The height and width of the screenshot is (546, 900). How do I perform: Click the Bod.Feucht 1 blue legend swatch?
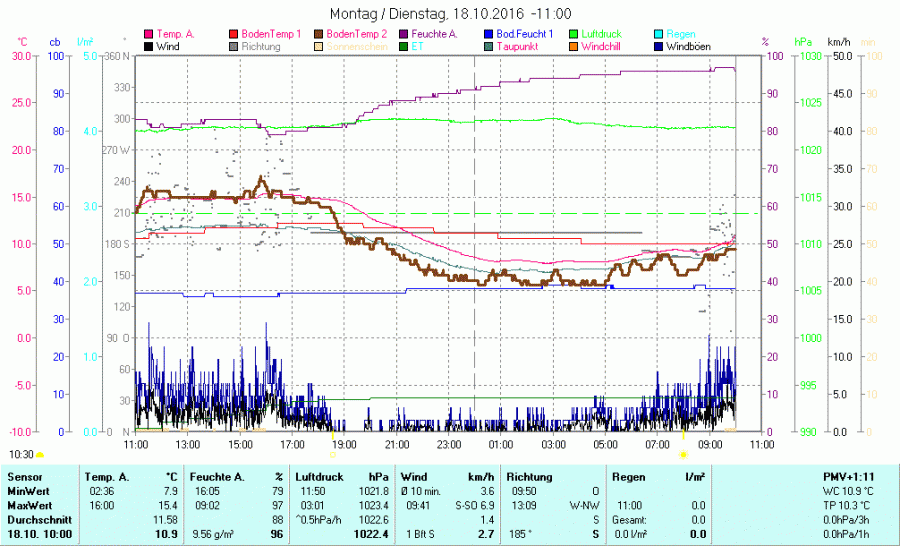click(x=488, y=34)
